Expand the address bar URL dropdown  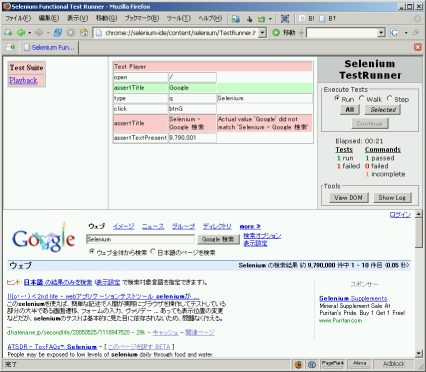[262, 33]
